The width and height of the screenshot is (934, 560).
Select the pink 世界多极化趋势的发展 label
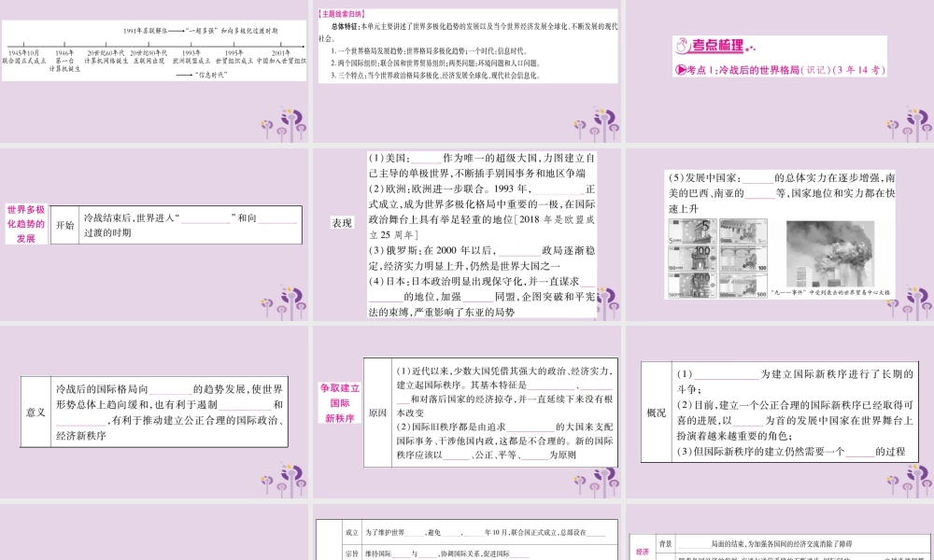tap(26, 224)
